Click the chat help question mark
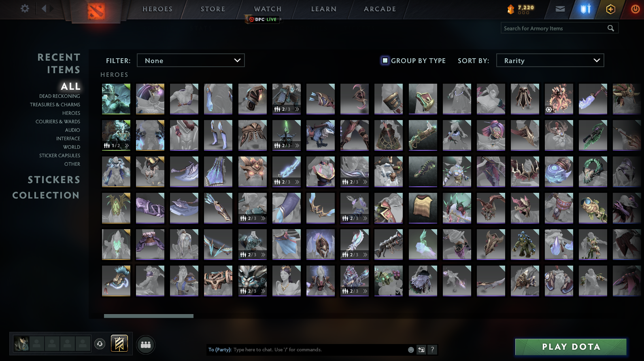644x361 pixels. point(432,350)
